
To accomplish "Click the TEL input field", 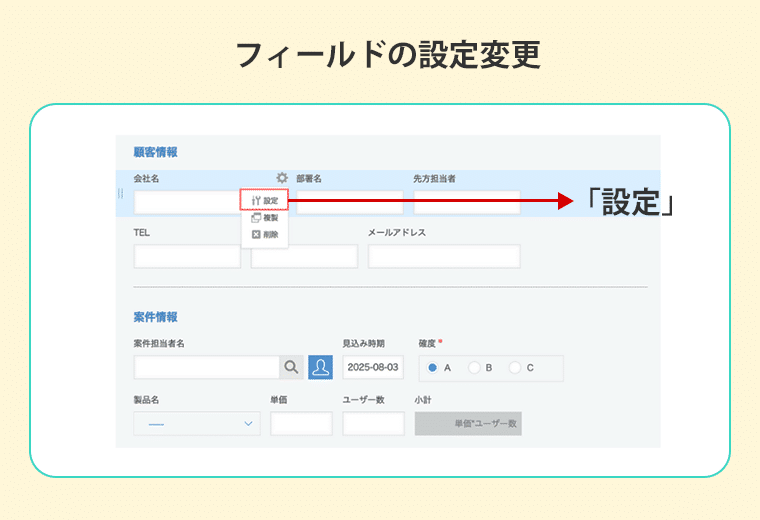I will click(x=187, y=256).
